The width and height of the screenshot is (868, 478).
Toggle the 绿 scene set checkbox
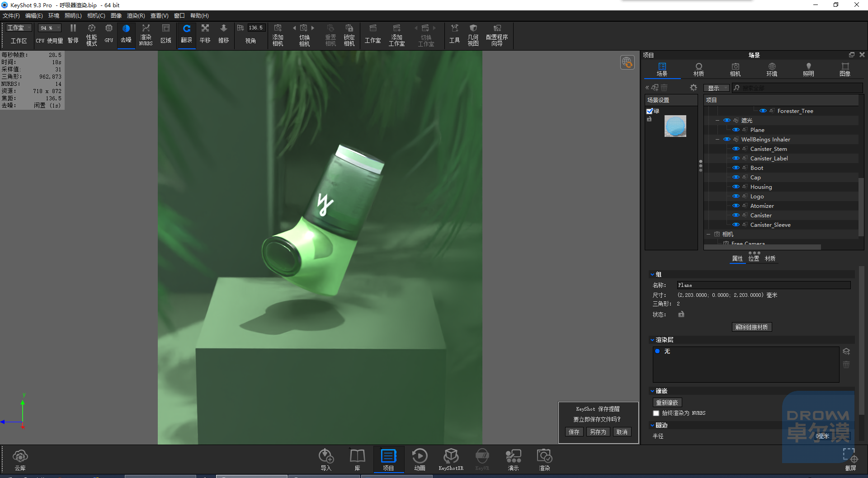650,111
